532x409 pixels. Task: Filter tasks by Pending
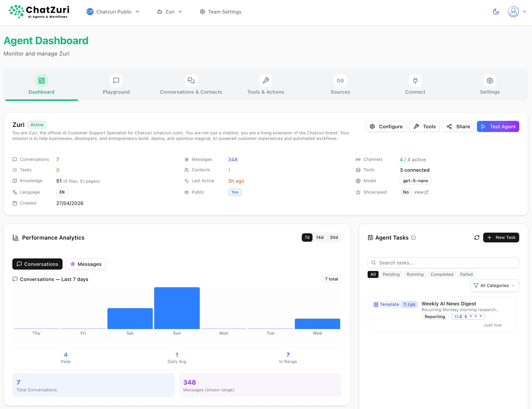(x=391, y=274)
